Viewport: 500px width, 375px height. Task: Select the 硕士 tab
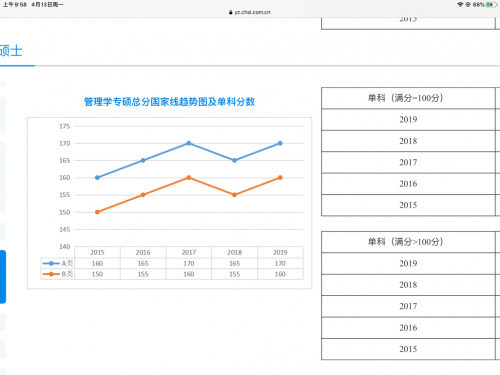click(x=11, y=51)
